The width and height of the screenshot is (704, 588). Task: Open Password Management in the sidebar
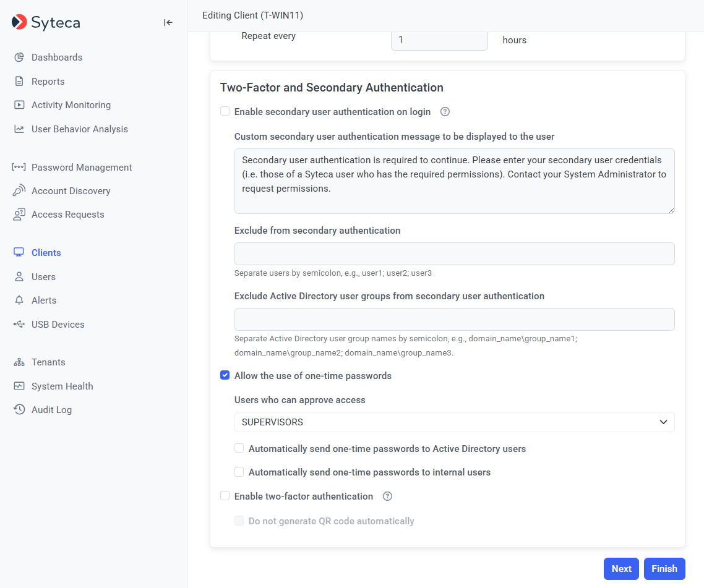pos(82,168)
